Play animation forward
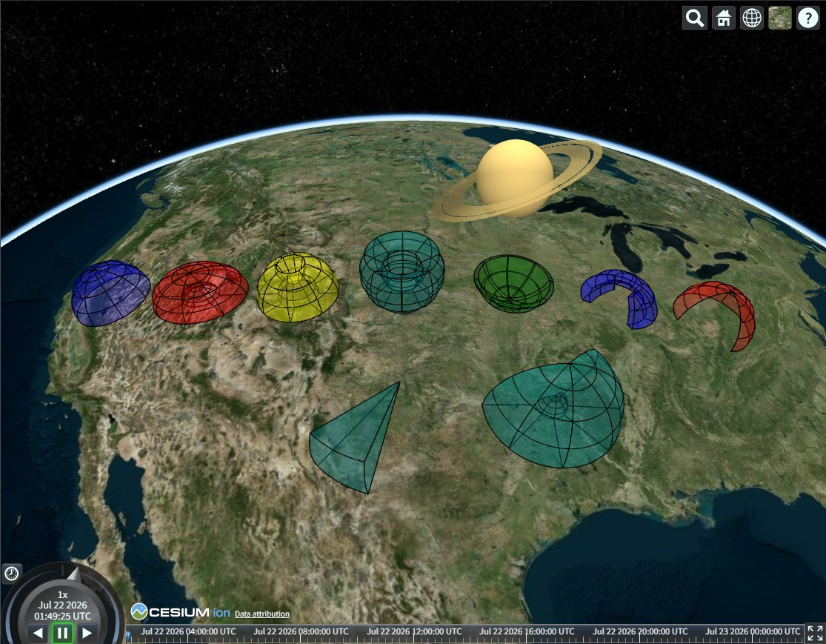Viewport: 826px width, 644px height. (87, 632)
